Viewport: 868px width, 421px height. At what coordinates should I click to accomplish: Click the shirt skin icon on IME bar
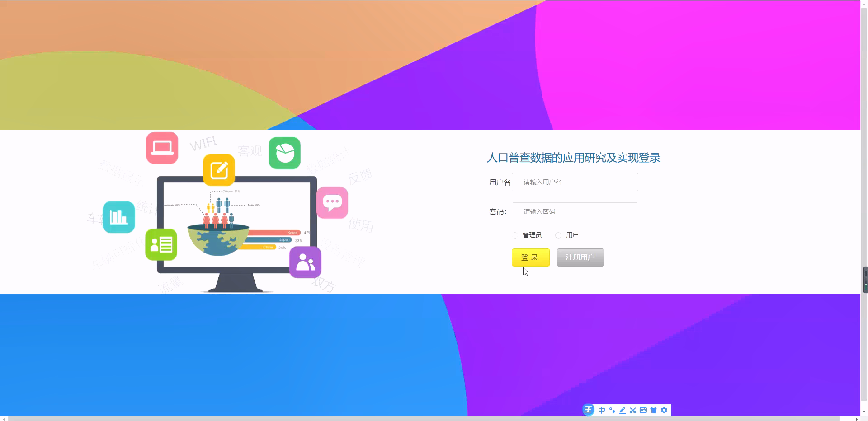654,410
